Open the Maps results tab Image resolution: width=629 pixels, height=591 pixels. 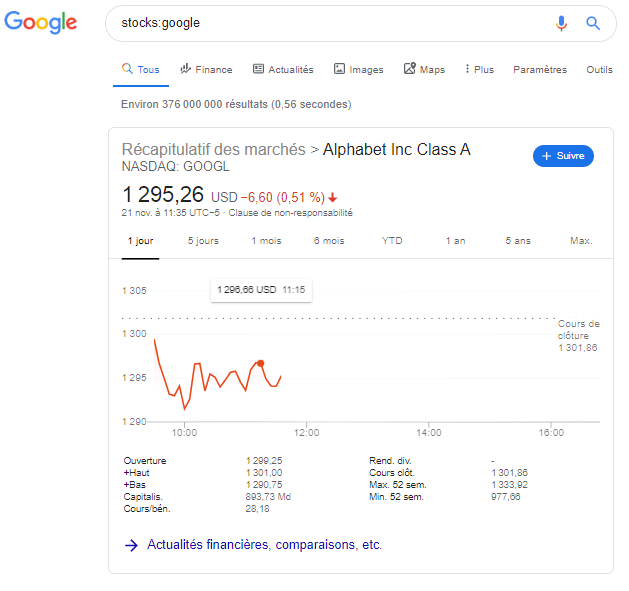pyautogui.click(x=424, y=69)
